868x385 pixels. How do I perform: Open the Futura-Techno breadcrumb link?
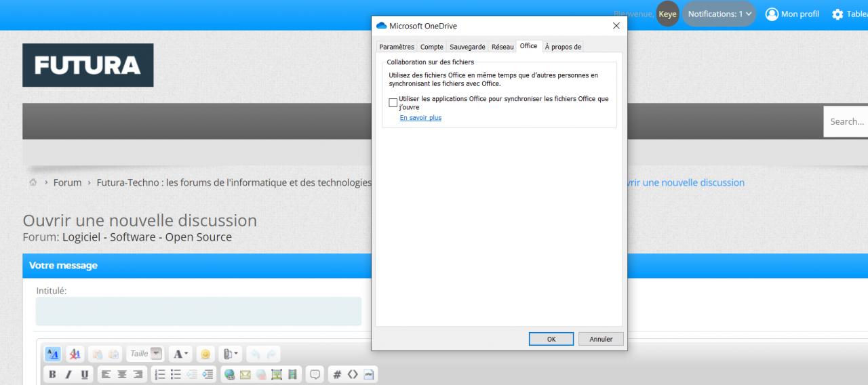pyautogui.click(x=234, y=183)
